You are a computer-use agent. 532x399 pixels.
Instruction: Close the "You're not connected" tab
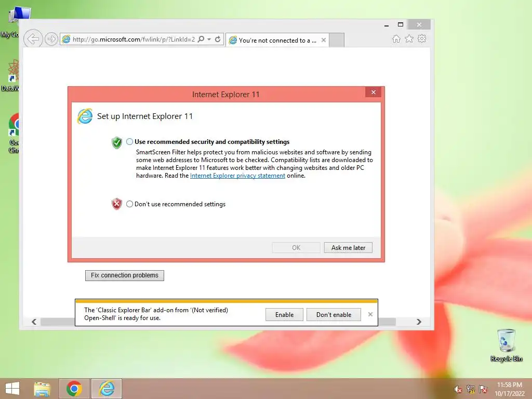(324, 40)
